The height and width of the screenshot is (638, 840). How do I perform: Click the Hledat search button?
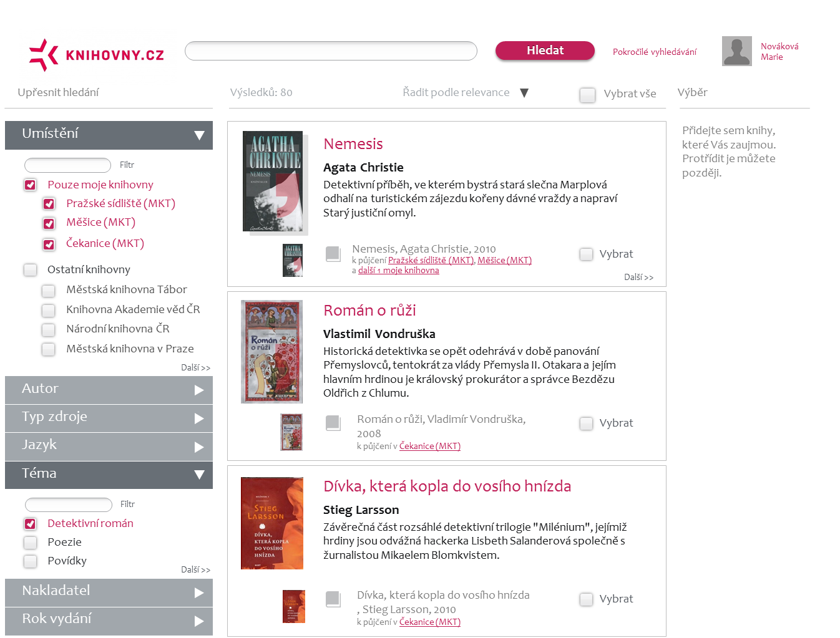pyautogui.click(x=545, y=51)
